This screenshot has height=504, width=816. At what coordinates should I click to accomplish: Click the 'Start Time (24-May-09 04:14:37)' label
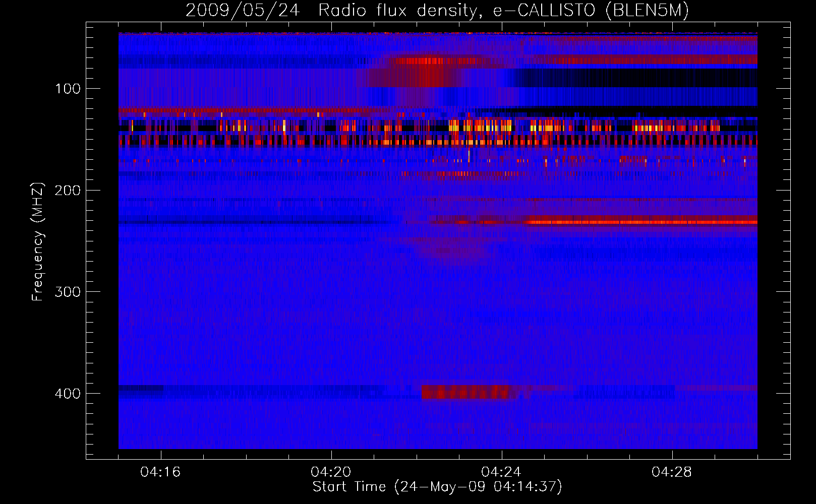437,487
